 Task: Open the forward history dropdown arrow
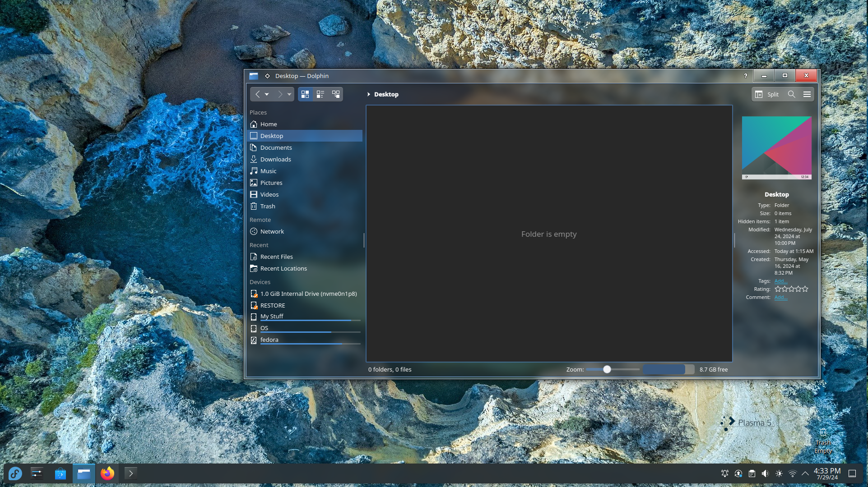(x=289, y=94)
